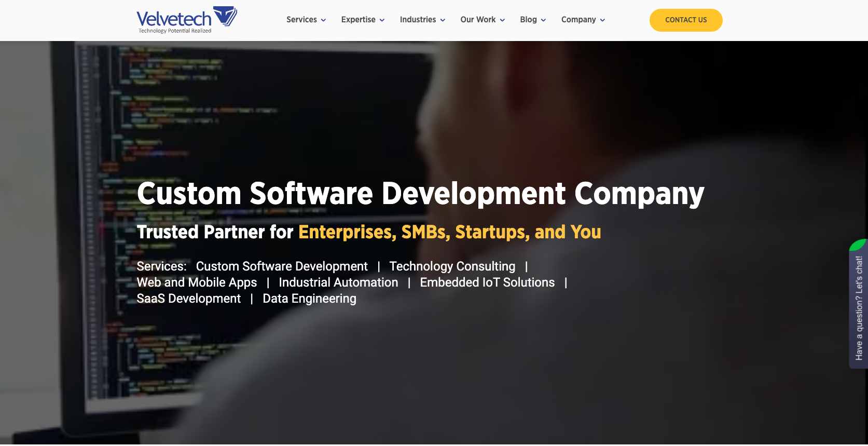The height and width of the screenshot is (446, 868).
Task: Open the Industries menu item
Action: pyautogui.click(x=418, y=20)
